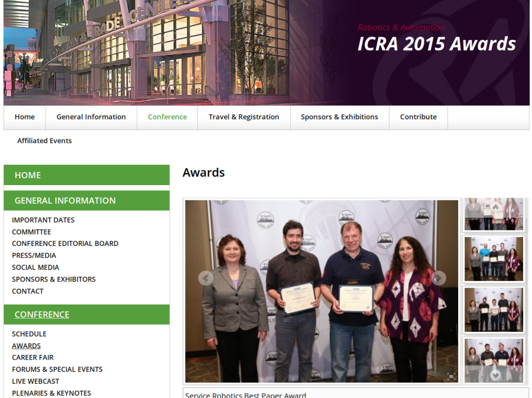Select AWARDS in the sidebar
532x398 pixels.
point(26,345)
